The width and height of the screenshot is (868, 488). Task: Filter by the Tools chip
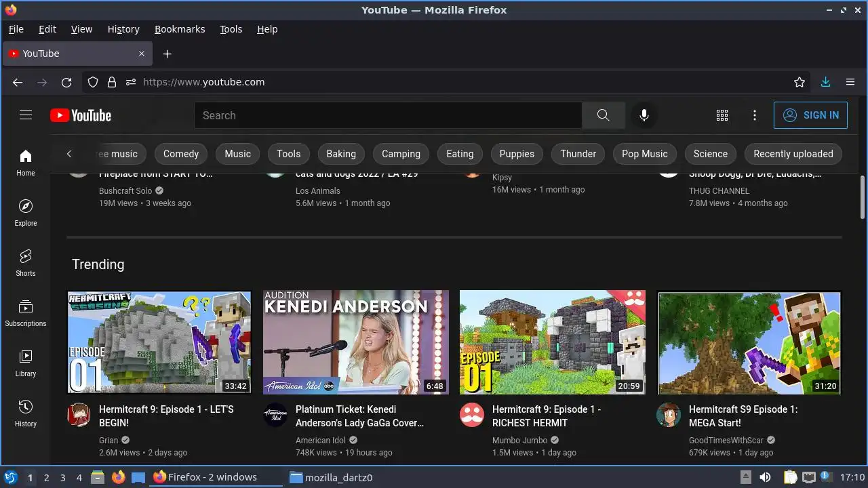pyautogui.click(x=289, y=154)
